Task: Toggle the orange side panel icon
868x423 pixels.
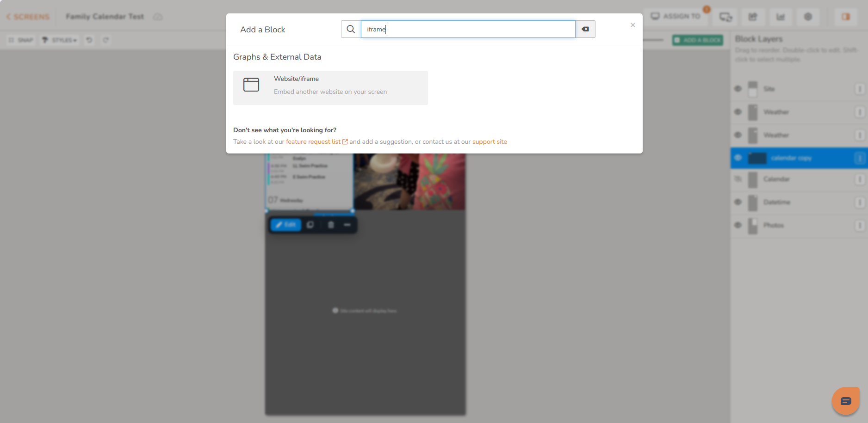Action: click(846, 17)
